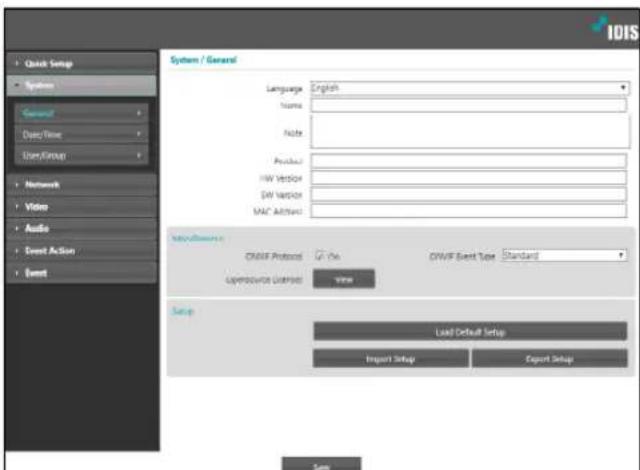Click the IDIS logo
Viewport: 640px width, 470px height.
tap(614, 29)
